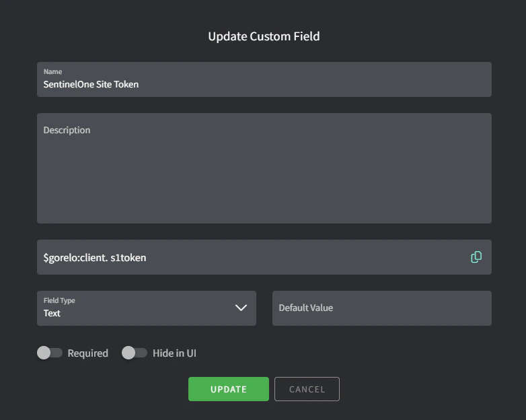Focus the Name input field
The image size is (526, 420).
(264, 79)
